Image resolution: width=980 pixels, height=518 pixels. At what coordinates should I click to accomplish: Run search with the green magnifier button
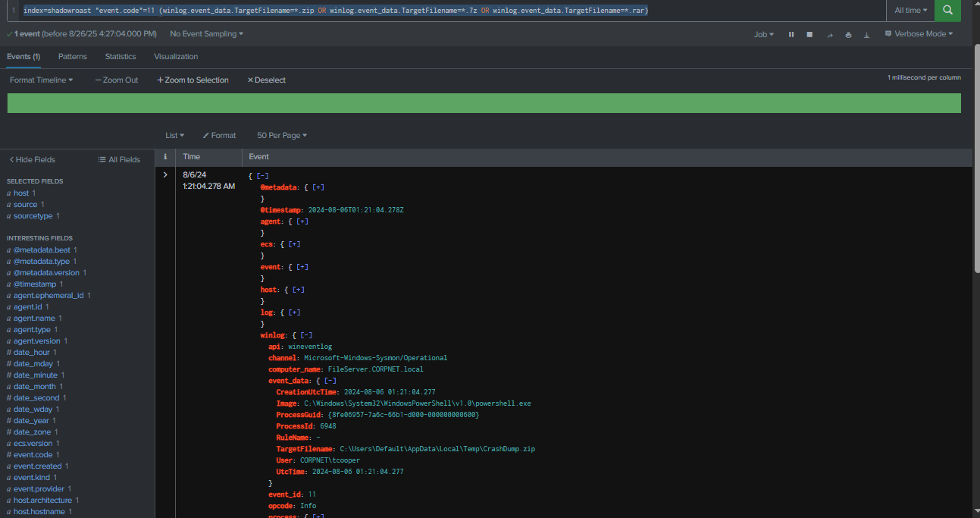[x=947, y=11]
